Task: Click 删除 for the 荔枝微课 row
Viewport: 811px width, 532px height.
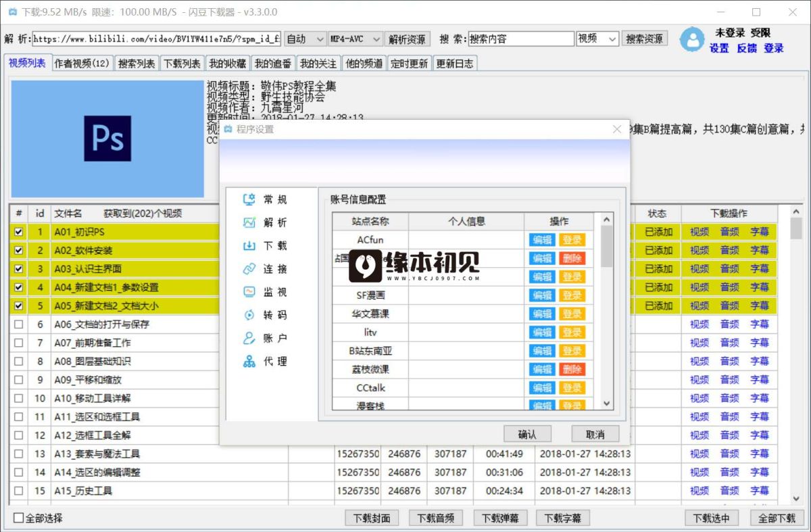Action: (x=572, y=370)
